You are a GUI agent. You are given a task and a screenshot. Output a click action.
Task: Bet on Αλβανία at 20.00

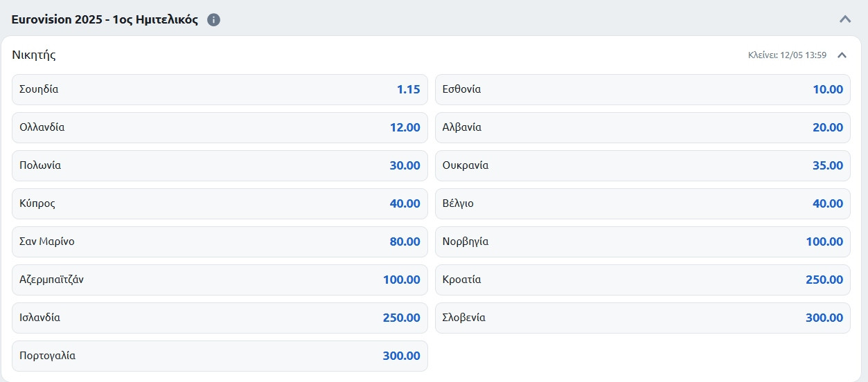pyautogui.click(x=642, y=127)
